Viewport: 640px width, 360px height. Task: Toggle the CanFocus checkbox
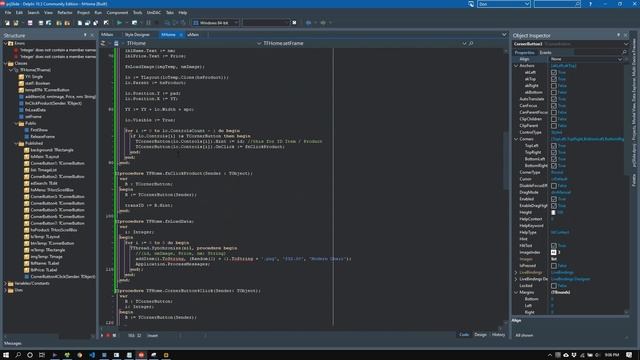tap(554, 106)
